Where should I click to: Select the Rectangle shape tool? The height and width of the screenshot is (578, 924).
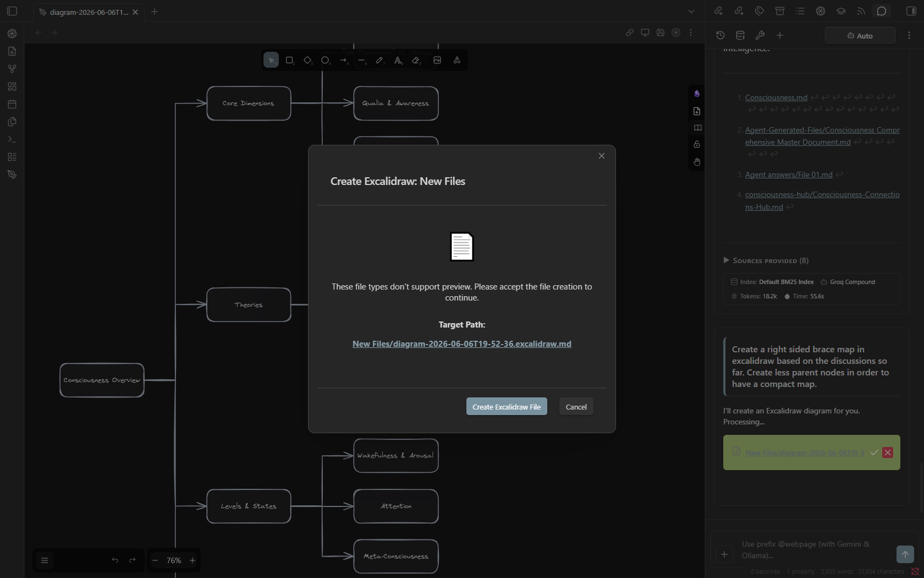point(289,60)
